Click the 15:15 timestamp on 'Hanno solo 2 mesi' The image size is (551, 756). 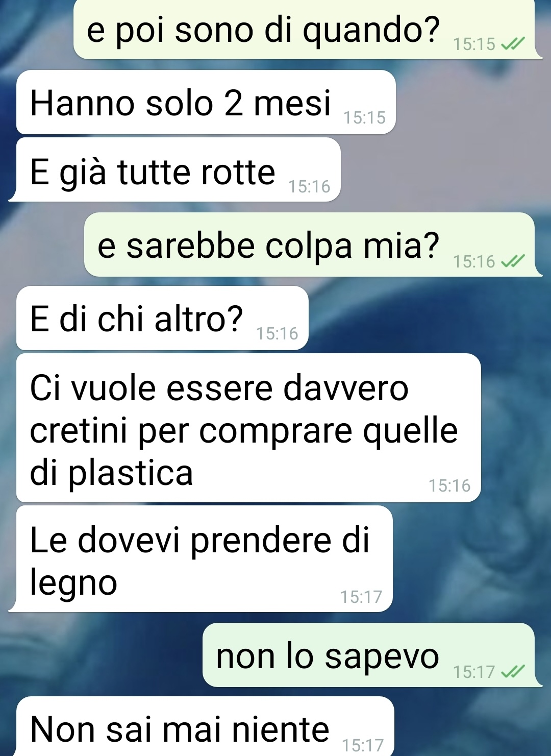pos(364,118)
